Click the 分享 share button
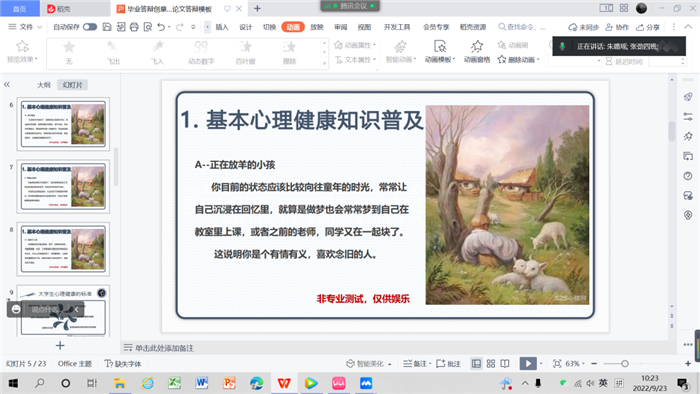 pyautogui.click(x=648, y=27)
